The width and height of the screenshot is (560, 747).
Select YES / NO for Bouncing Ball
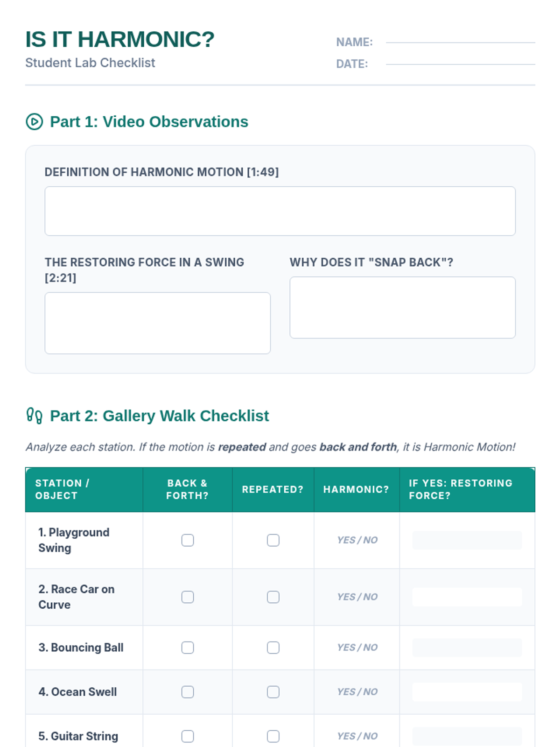pos(357,648)
